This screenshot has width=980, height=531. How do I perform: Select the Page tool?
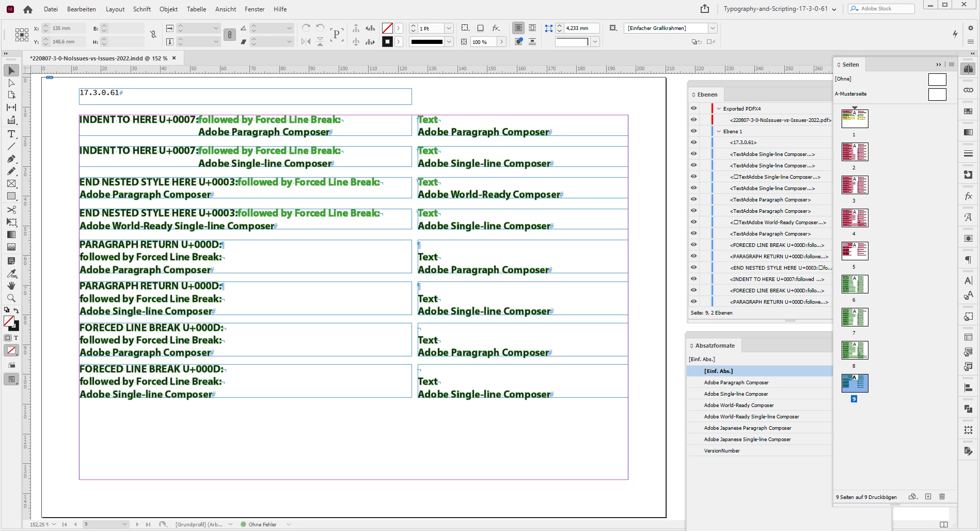click(11, 95)
